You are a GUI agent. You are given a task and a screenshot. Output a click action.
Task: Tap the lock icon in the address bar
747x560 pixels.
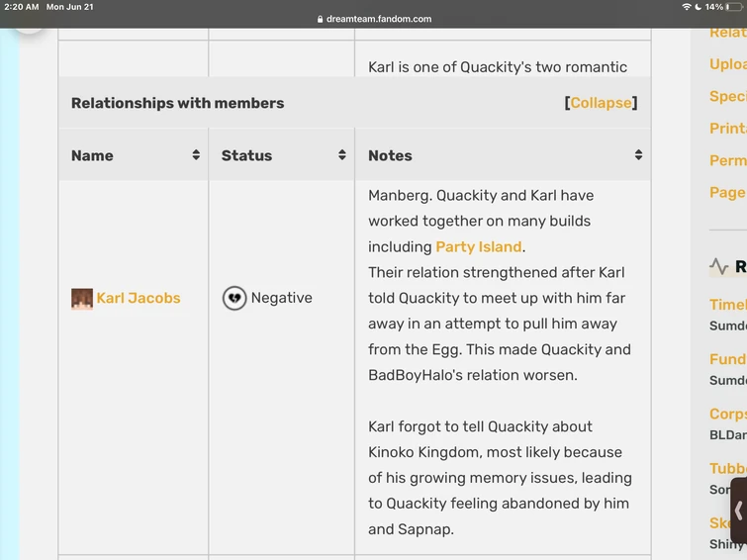[x=320, y=19]
